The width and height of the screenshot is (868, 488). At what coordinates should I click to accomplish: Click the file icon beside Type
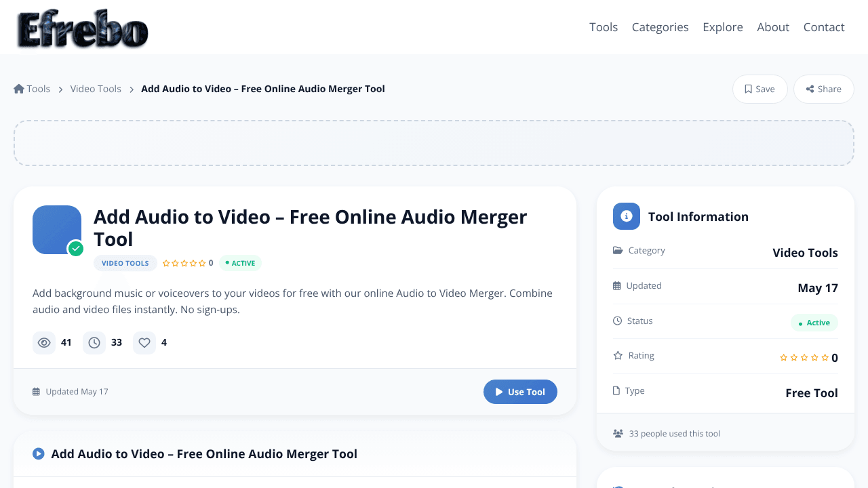pyautogui.click(x=616, y=391)
